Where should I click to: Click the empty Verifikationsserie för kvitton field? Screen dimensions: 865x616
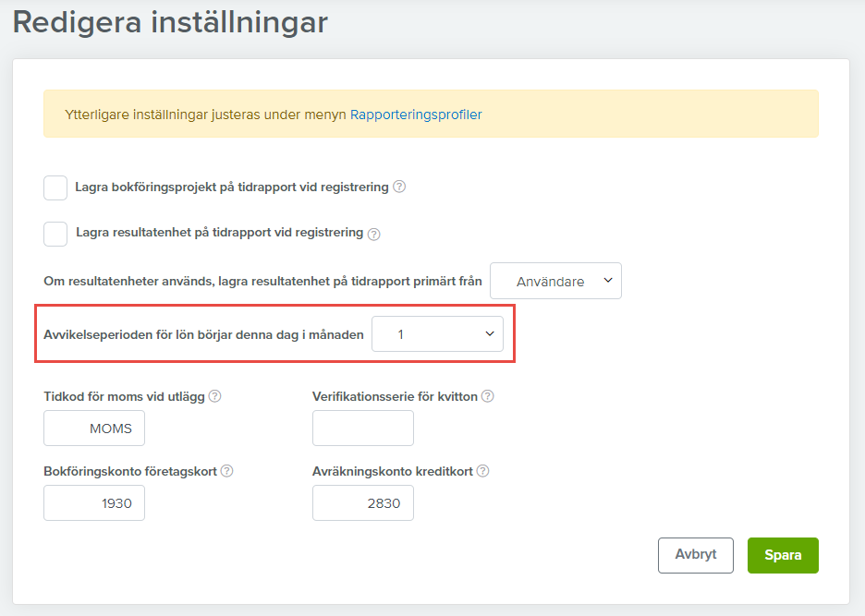coord(363,429)
